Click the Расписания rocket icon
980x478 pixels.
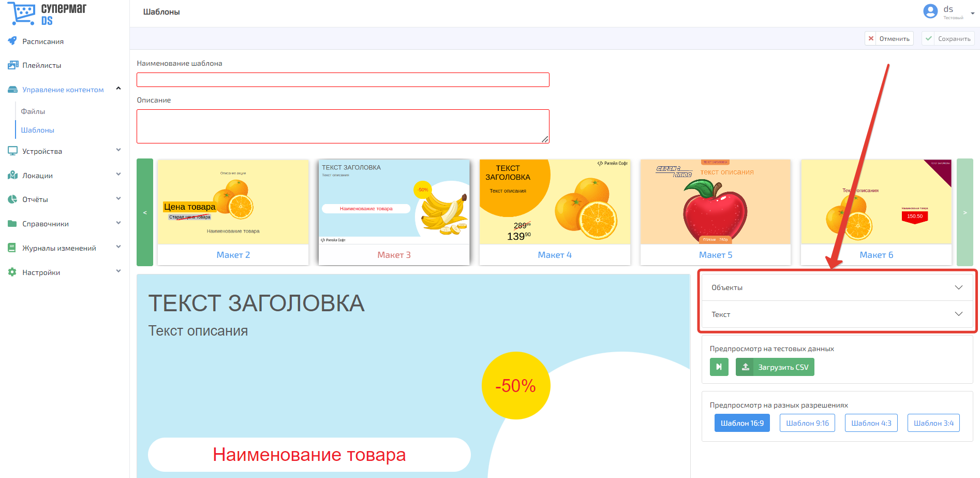[12, 41]
